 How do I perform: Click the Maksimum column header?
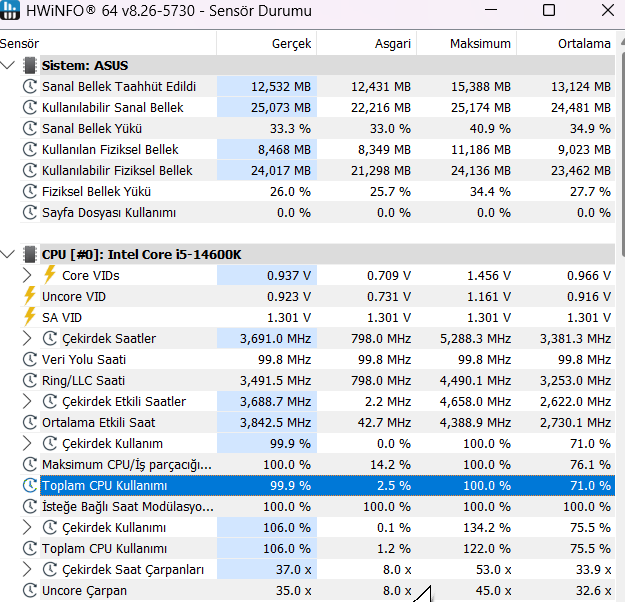pos(467,43)
